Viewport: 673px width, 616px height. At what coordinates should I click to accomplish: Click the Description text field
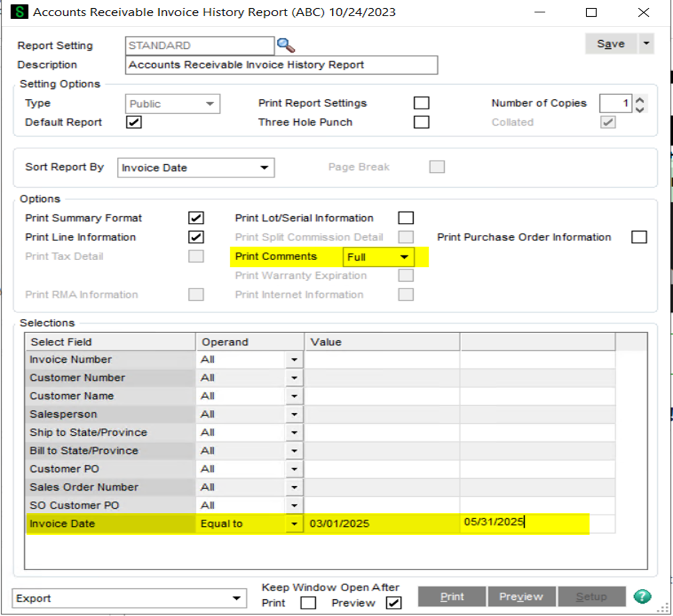pyautogui.click(x=281, y=65)
